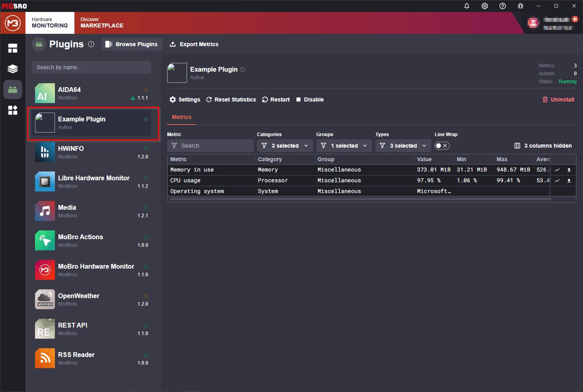Select the RSS Reader plugin entry

(92, 358)
